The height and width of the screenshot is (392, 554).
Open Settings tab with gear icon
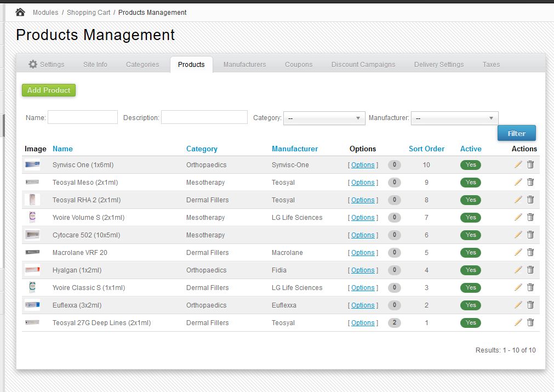(47, 64)
